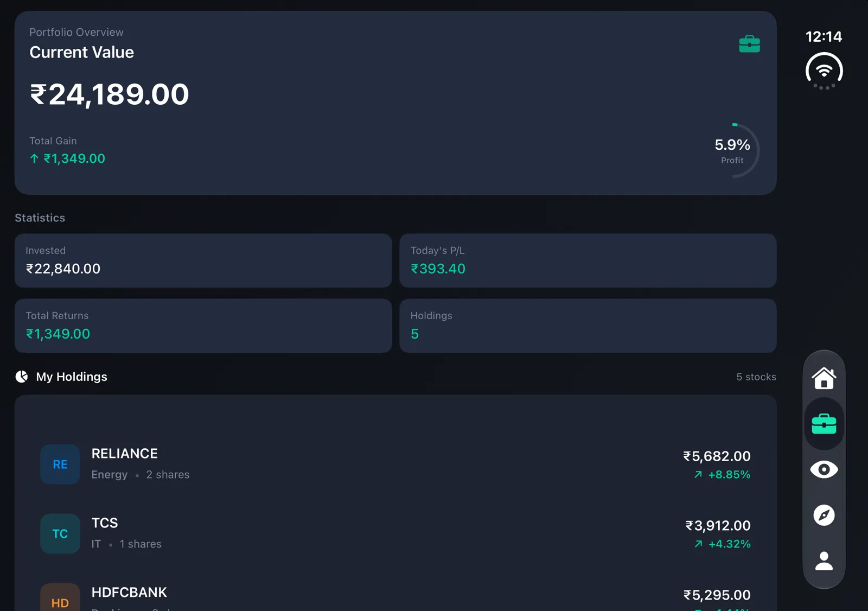Click the My Holdings heading

point(72,377)
